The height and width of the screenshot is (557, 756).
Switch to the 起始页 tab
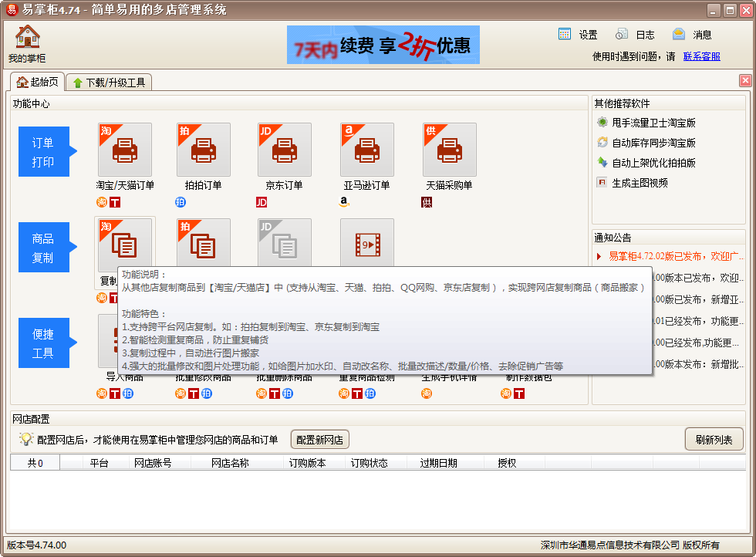tap(37, 82)
